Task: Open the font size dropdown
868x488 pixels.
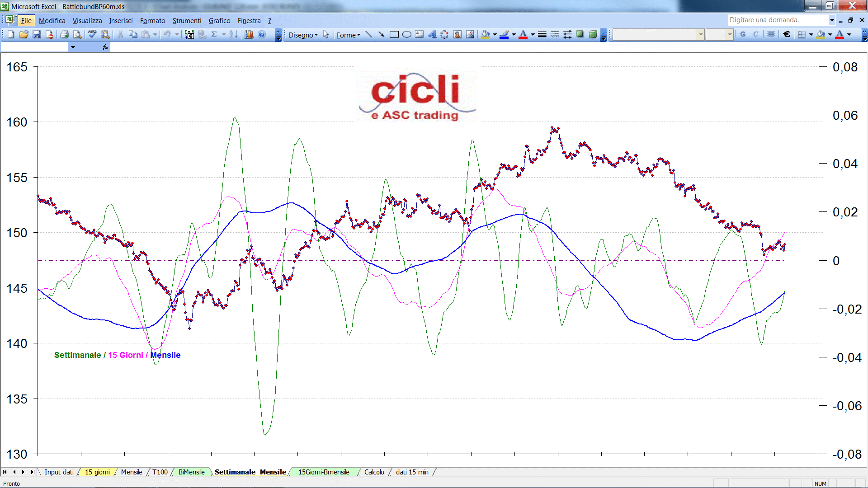Action: (729, 34)
